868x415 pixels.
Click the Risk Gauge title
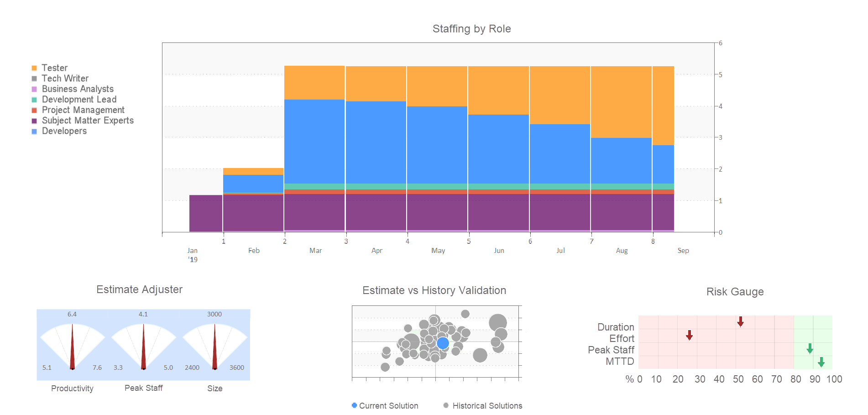735,292
